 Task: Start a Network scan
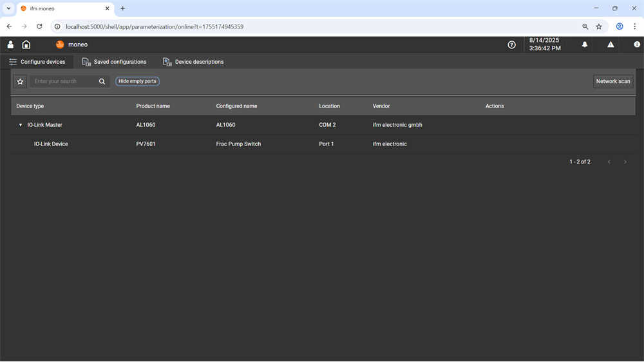point(613,81)
